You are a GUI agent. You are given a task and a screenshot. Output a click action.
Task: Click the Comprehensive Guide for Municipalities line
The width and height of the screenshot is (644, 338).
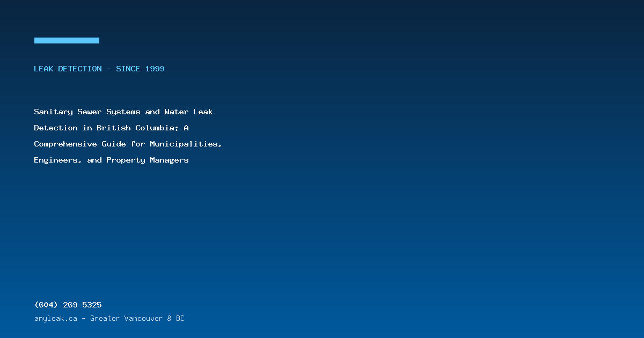[x=128, y=144]
